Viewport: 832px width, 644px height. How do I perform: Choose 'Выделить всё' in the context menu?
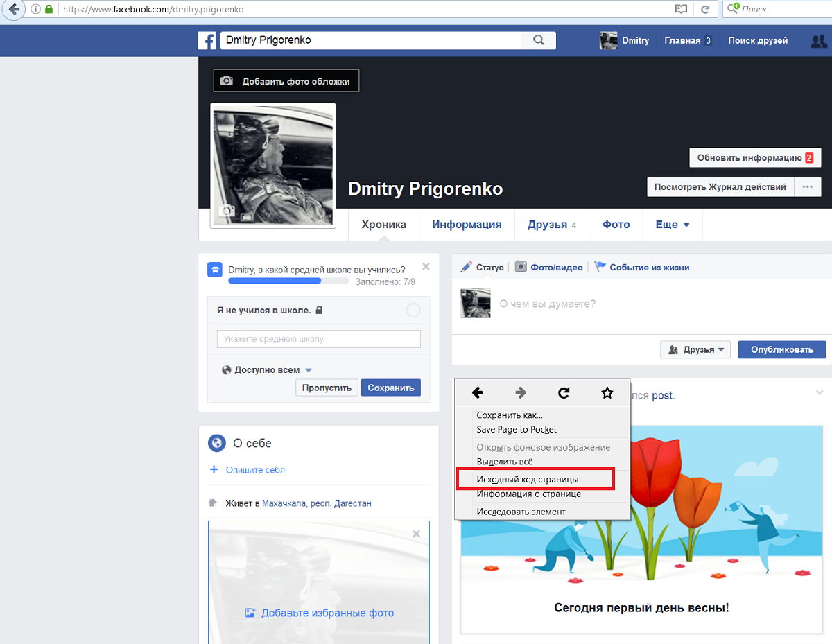coord(542,461)
